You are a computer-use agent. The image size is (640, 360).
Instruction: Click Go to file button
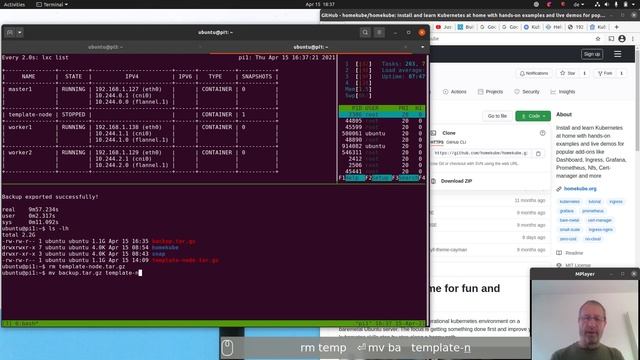pos(497,116)
